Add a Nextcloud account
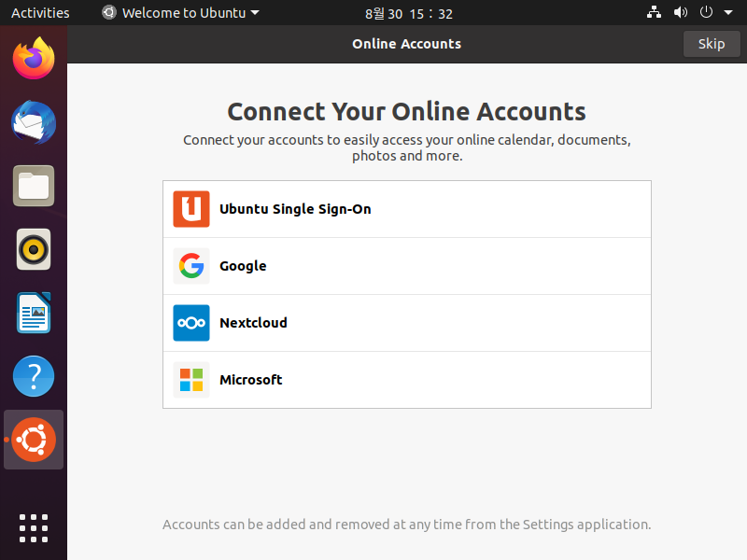The width and height of the screenshot is (747, 560). coord(407,323)
